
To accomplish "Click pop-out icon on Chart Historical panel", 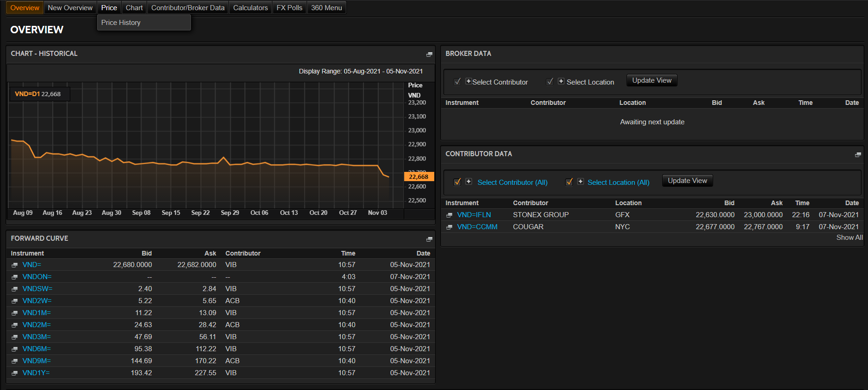I will [x=429, y=55].
